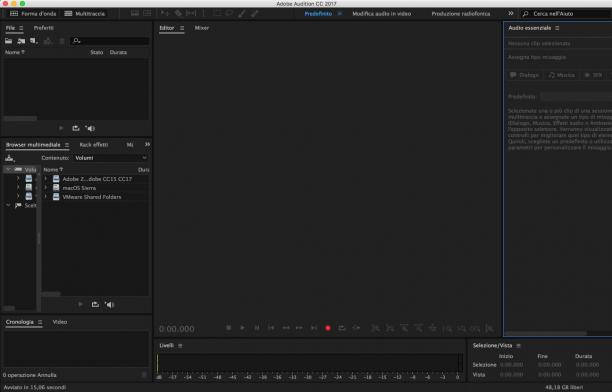Click the search field in File panel

tap(110, 41)
